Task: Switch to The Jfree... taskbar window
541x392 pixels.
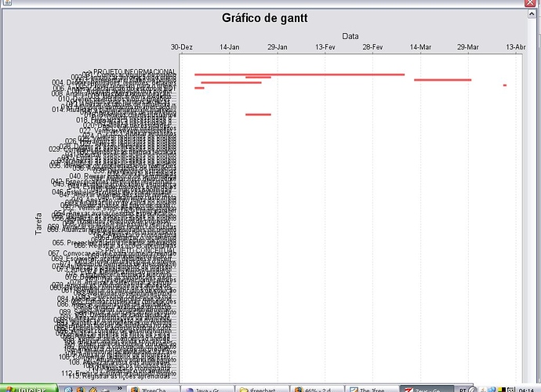Action: coord(372,389)
